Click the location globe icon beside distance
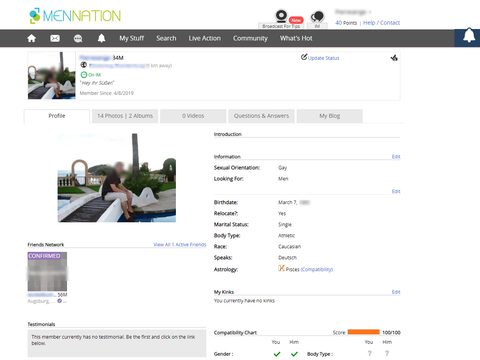480x360 pixels. (84, 65)
